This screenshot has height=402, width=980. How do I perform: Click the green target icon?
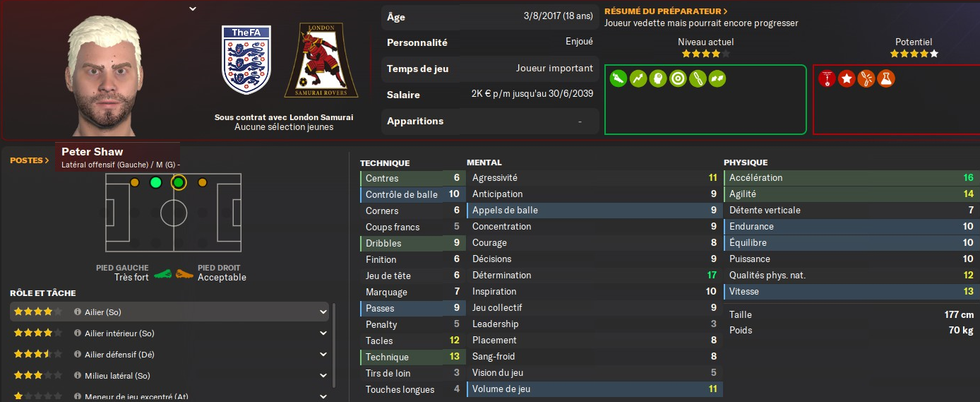[x=678, y=78]
